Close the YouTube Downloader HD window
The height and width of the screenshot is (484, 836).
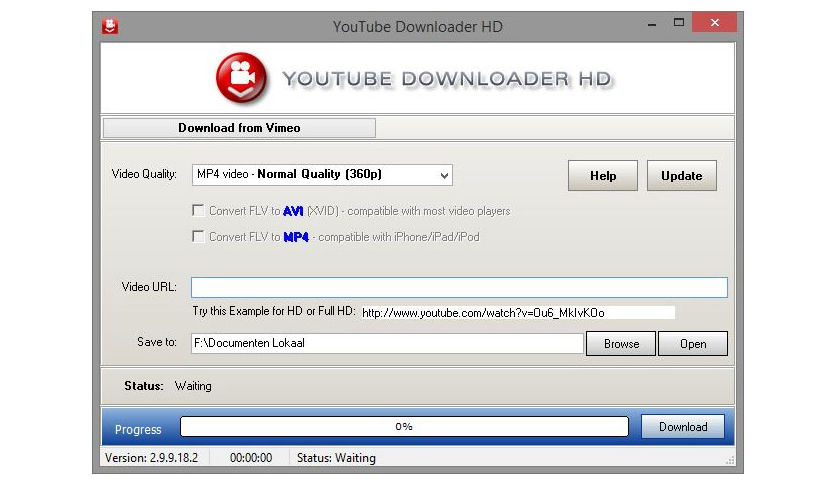click(x=716, y=24)
